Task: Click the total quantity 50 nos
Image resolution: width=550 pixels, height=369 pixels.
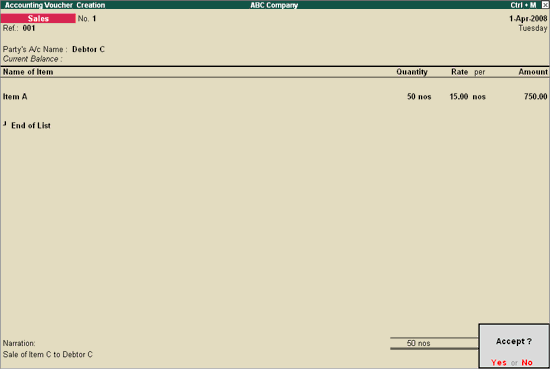Action: [418, 343]
